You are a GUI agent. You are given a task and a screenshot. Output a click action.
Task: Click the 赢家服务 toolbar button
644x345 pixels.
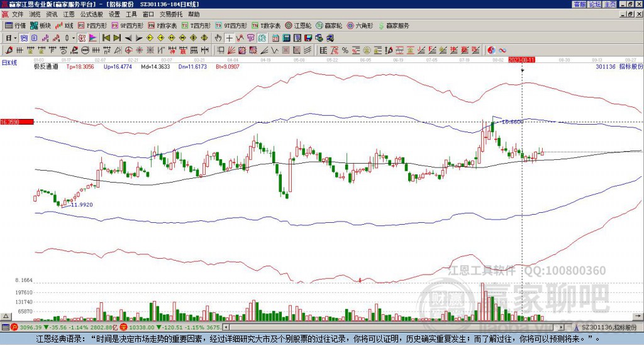pyautogui.click(x=394, y=25)
